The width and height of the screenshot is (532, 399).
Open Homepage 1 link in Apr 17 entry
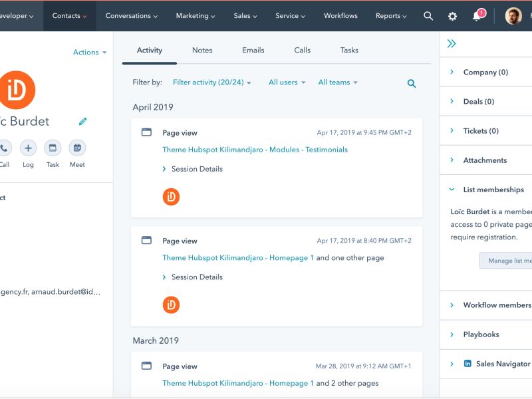click(238, 258)
